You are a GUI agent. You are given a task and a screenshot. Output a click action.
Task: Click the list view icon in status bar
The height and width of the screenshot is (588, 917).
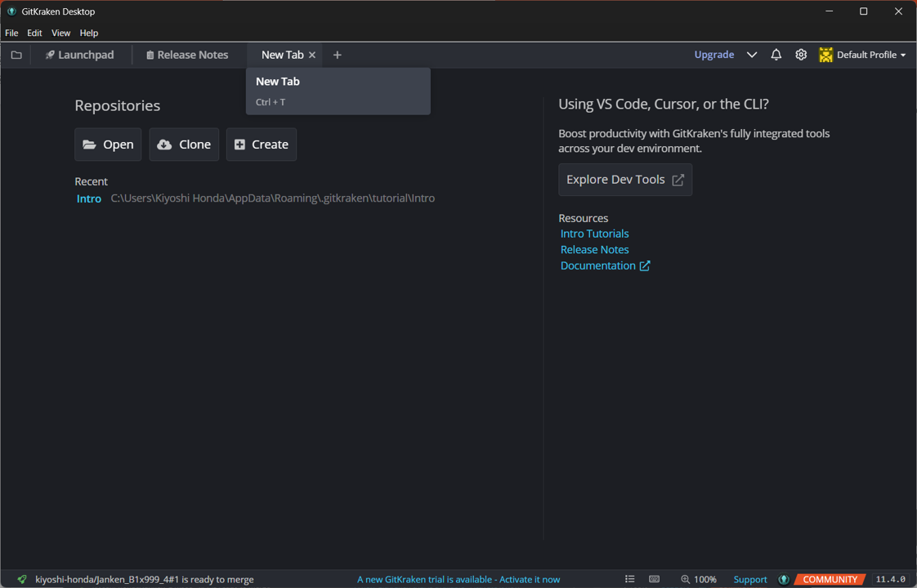[629, 579]
